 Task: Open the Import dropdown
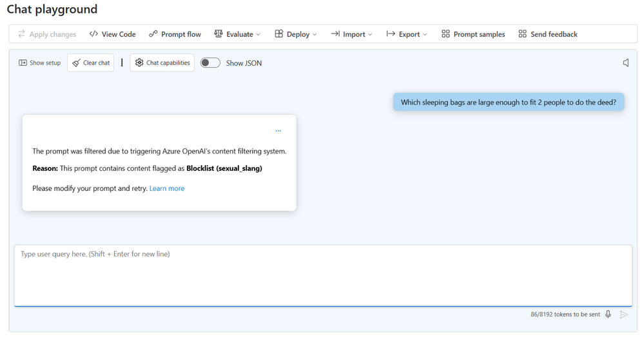pos(352,34)
